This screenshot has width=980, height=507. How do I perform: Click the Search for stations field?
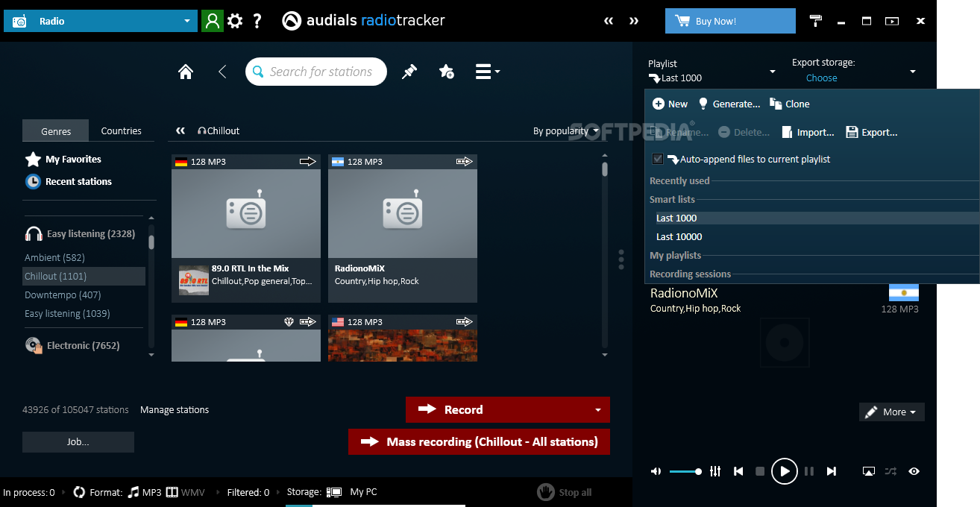pyautogui.click(x=316, y=72)
